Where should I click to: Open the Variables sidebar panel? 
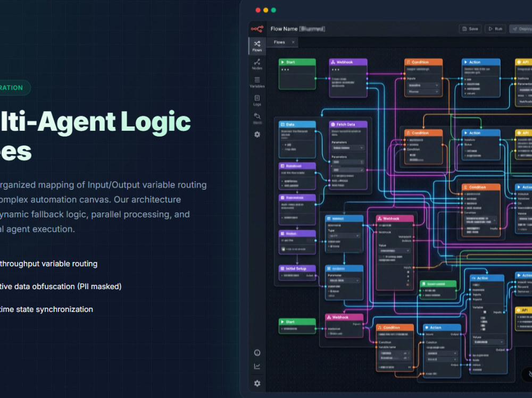(x=257, y=82)
